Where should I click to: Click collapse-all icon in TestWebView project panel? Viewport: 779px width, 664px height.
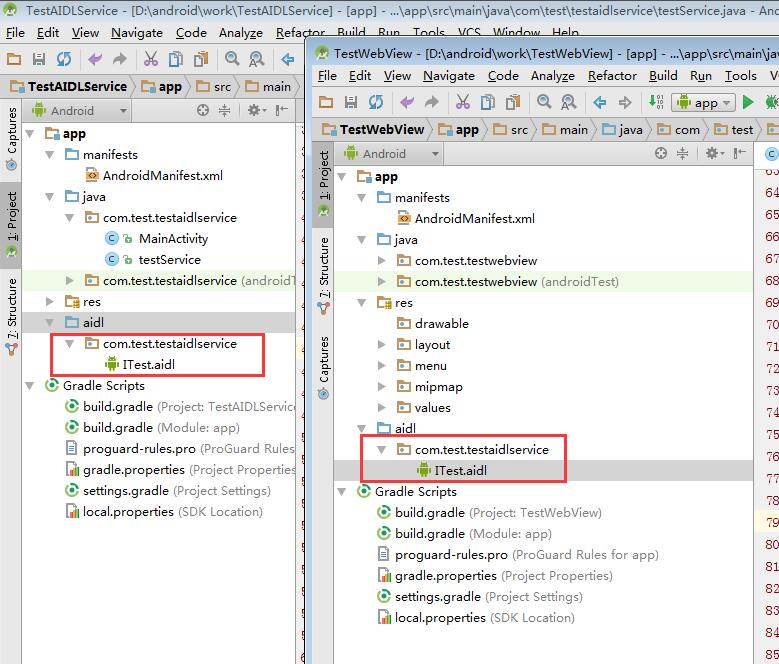pos(683,153)
